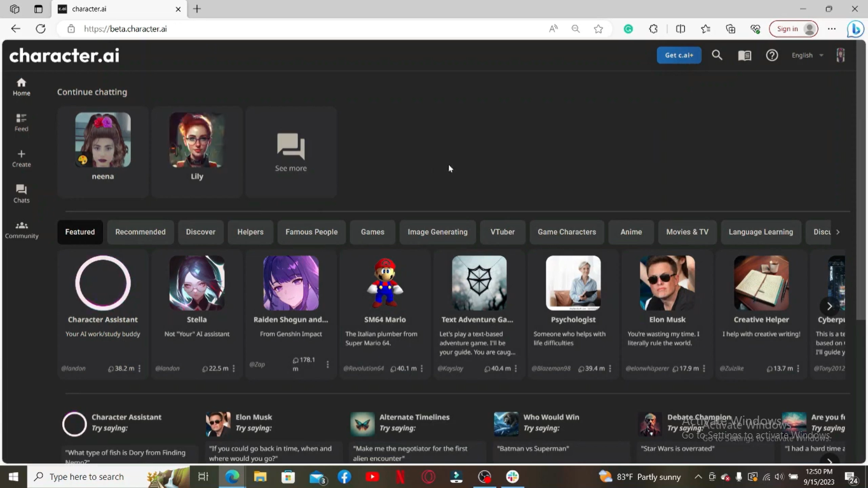Click the Grammarly extension icon
The height and width of the screenshot is (488, 868).
click(x=628, y=29)
